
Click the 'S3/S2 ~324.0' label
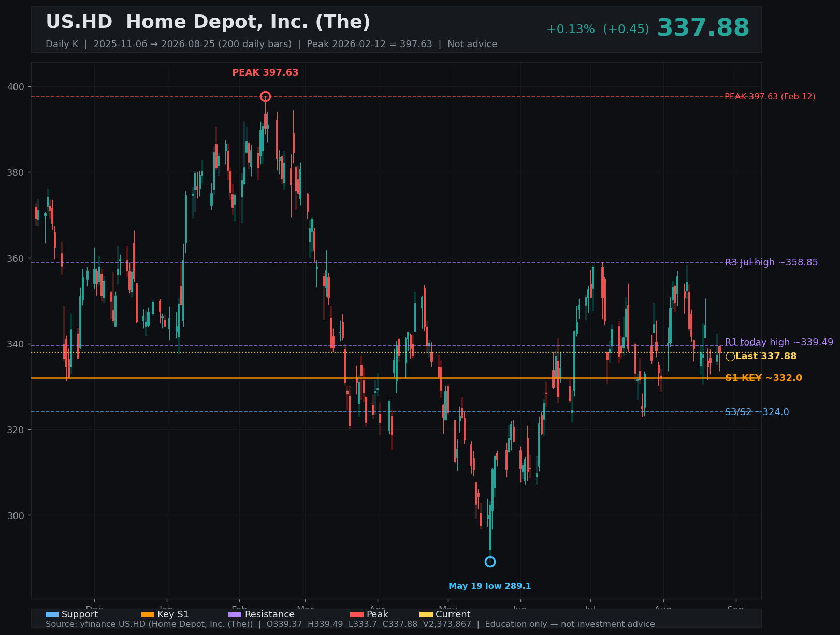tap(757, 412)
